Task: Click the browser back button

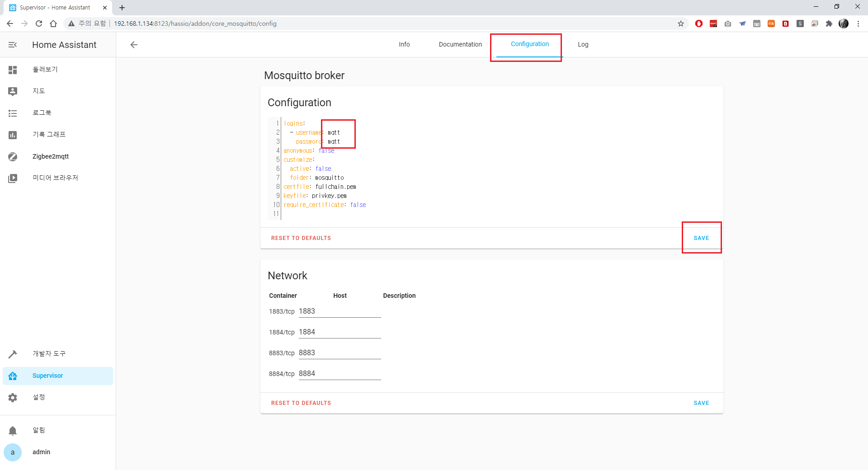Action: [10, 23]
